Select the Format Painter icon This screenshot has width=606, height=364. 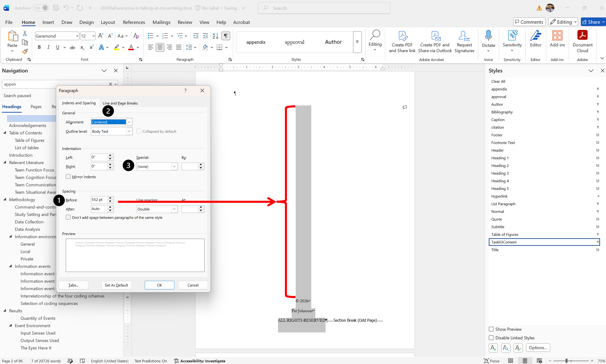click(x=25, y=51)
